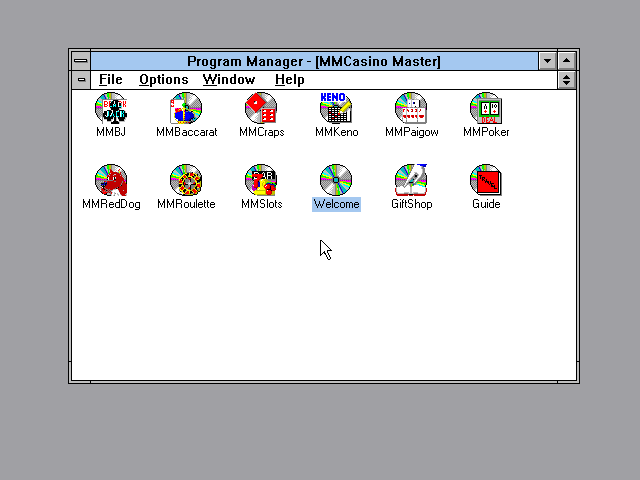Open the File menu
Image resolution: width=640 pixels, height=480 pixels.
[x=110, y=80]
